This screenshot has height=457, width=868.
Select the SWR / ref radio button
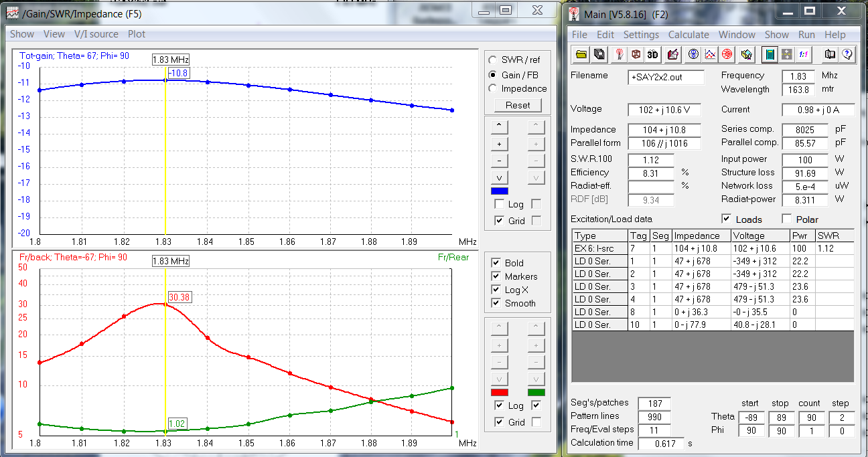494,60
